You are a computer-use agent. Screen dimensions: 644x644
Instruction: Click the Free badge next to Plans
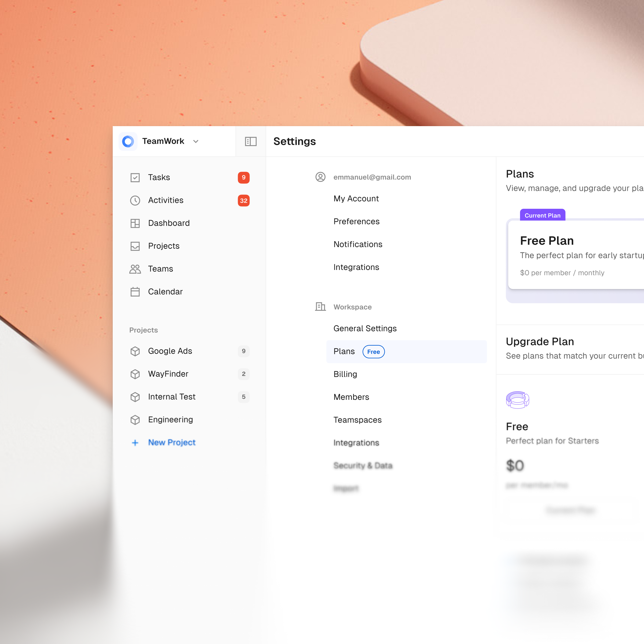click(x=373, y=352)
